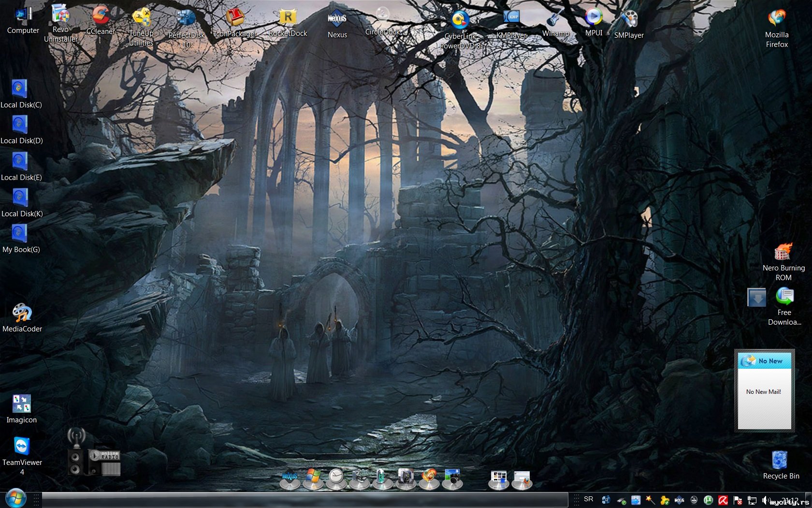Launch Winamp from the desktop

(555, 22)
